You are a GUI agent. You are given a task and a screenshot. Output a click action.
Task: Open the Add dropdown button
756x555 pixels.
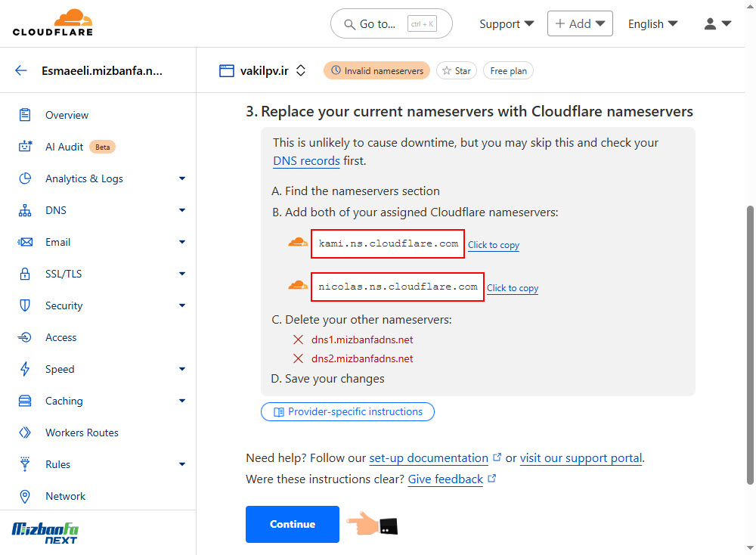pyautogui.click(x=580, y=23)
